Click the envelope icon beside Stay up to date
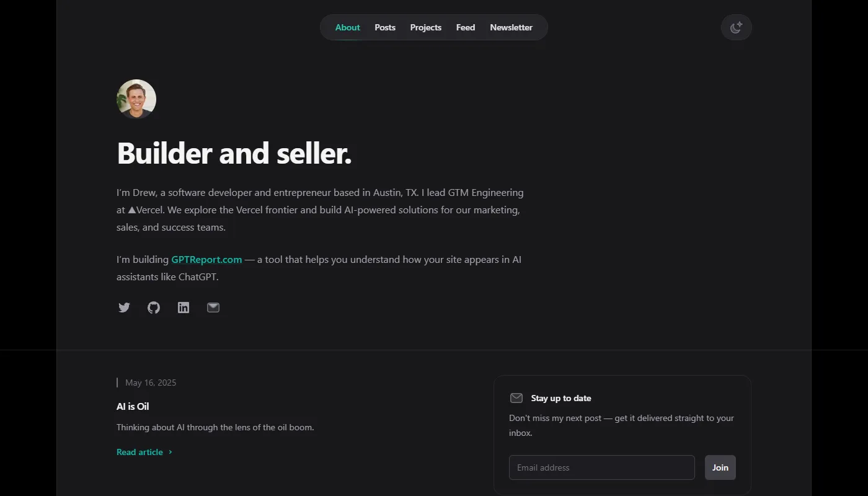Screen dimensions: 868x496 (x=516, y=398)
